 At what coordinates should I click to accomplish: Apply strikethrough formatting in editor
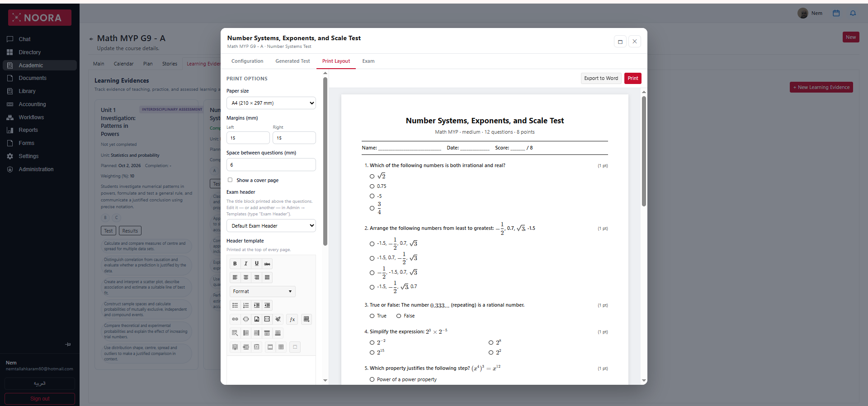coord(267,264)
